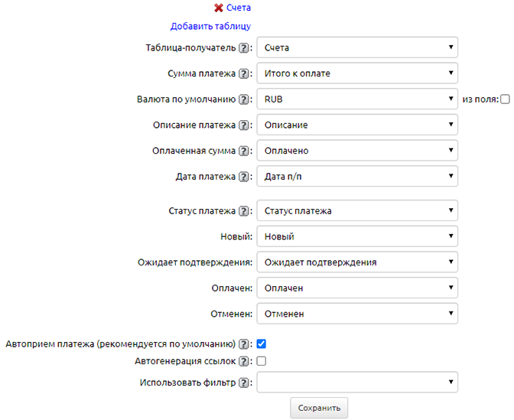Click help icon next to Использовать фильтр
This screenshot has height=420, width=514.
point(245,383)
